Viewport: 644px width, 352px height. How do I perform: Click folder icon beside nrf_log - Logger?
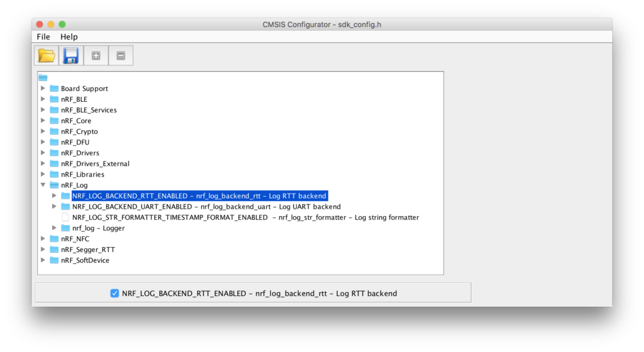point(65,228)
